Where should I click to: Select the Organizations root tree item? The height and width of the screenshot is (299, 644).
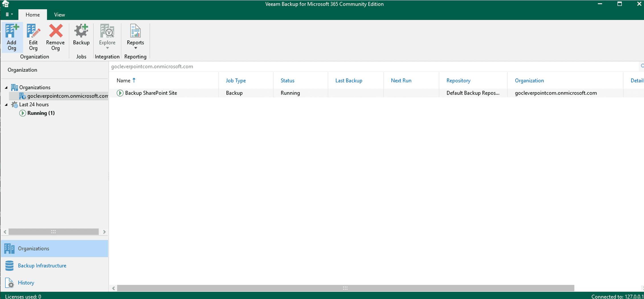(35, 88)
